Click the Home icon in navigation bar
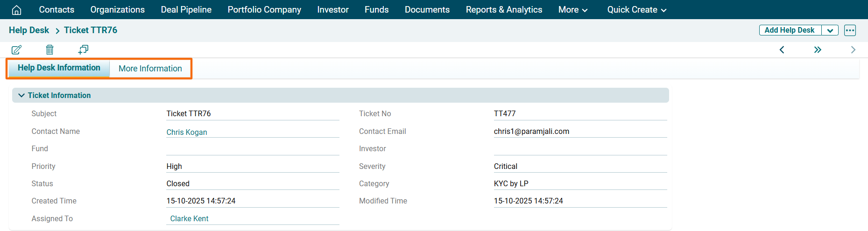 [16, 10]
